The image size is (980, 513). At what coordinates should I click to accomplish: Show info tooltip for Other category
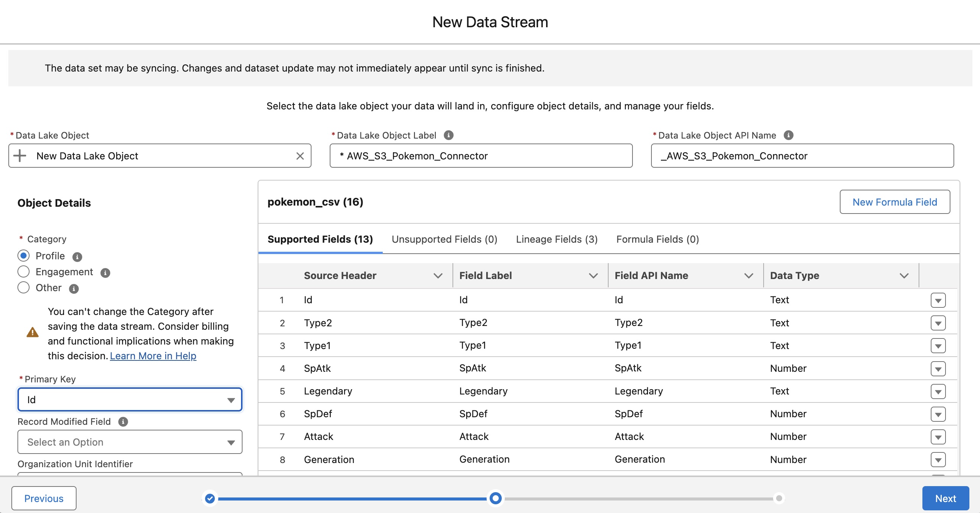pos(74,289)
